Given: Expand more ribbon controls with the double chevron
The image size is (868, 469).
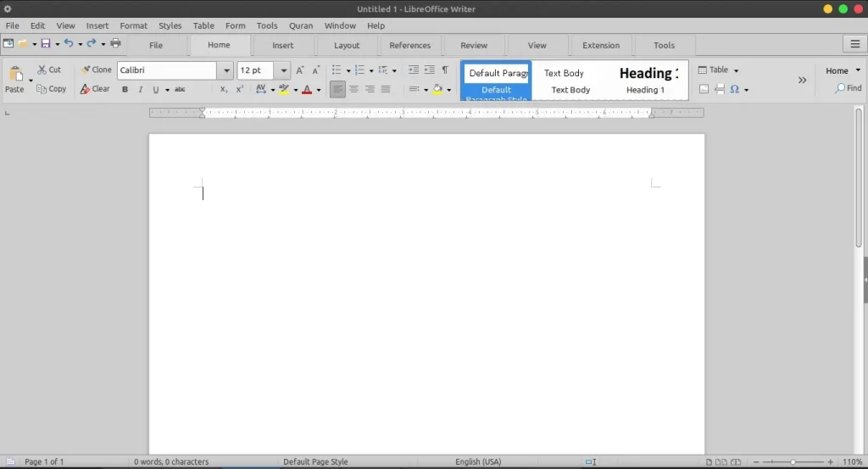Looking at the screenshot, I should 802,81.
